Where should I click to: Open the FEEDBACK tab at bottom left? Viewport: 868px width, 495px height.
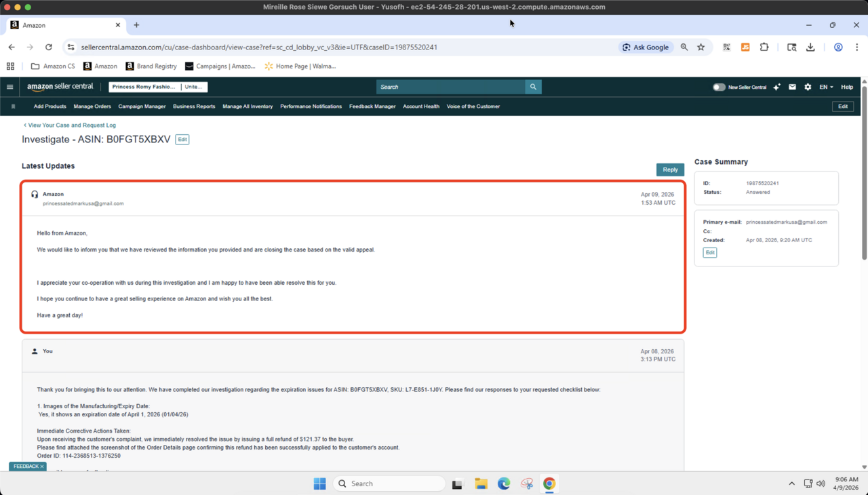28,467
